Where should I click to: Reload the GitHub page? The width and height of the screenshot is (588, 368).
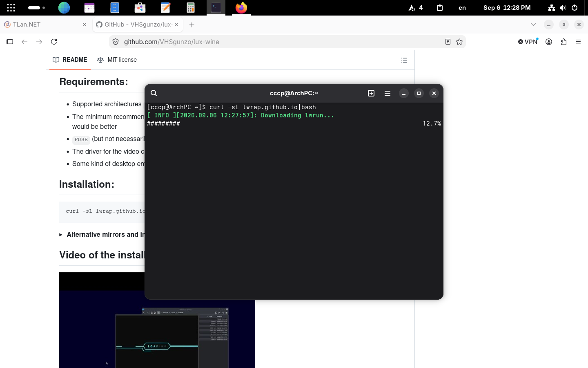54,42
